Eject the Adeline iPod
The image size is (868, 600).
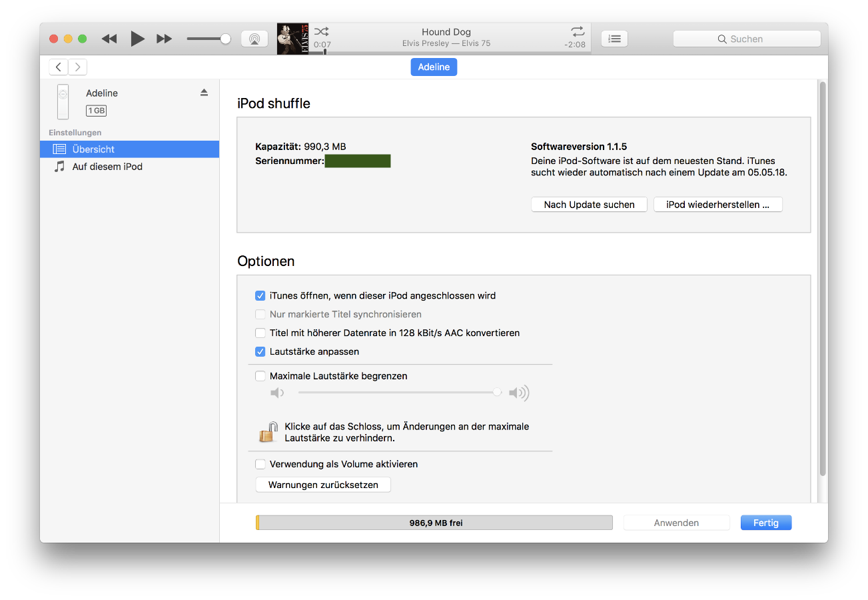(204, 93)
